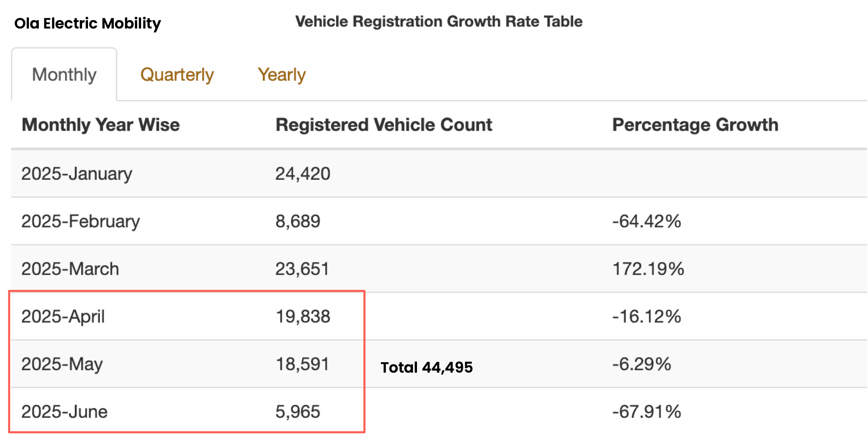Screen dimensions: 868x438
Task: Click the Monthly Year Wise column header
Action: [101, 125]
